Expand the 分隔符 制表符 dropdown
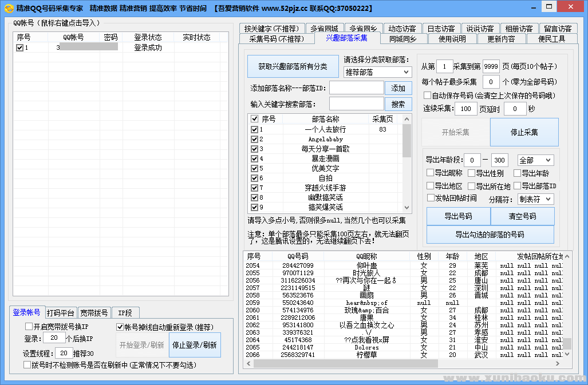Screen dimensions: 588x385 click(535, 199)
